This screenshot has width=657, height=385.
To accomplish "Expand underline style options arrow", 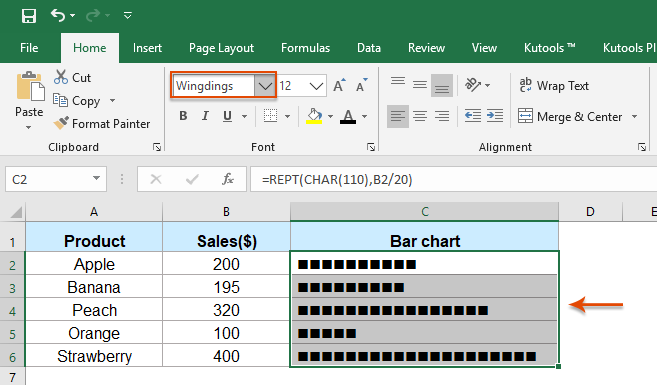I will tap(245, 116).
